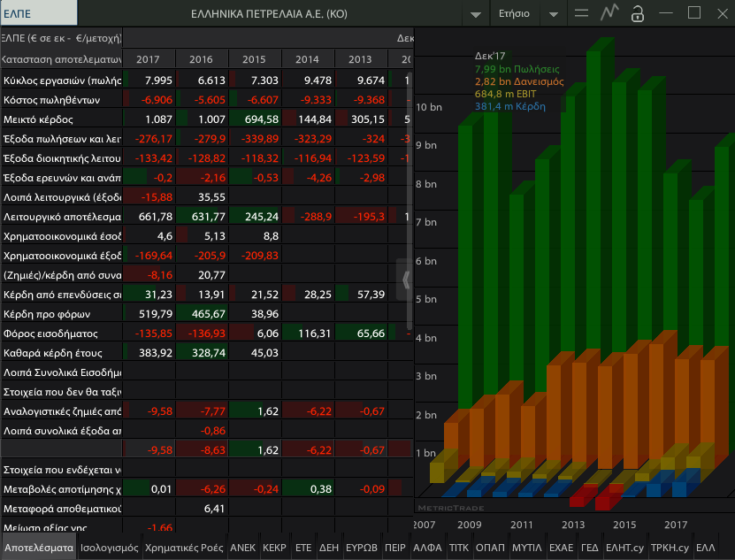Screen dimensions: 735x560
Task: Click the Κατασταση αποτελεματων header cell
Action: (x=61, y=59)
